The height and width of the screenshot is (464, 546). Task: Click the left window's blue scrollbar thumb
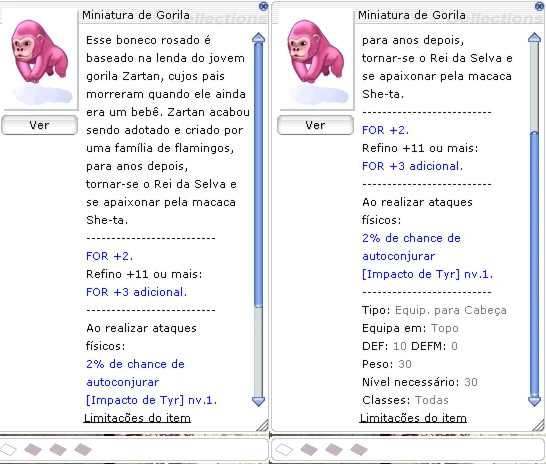coord(258,175)
